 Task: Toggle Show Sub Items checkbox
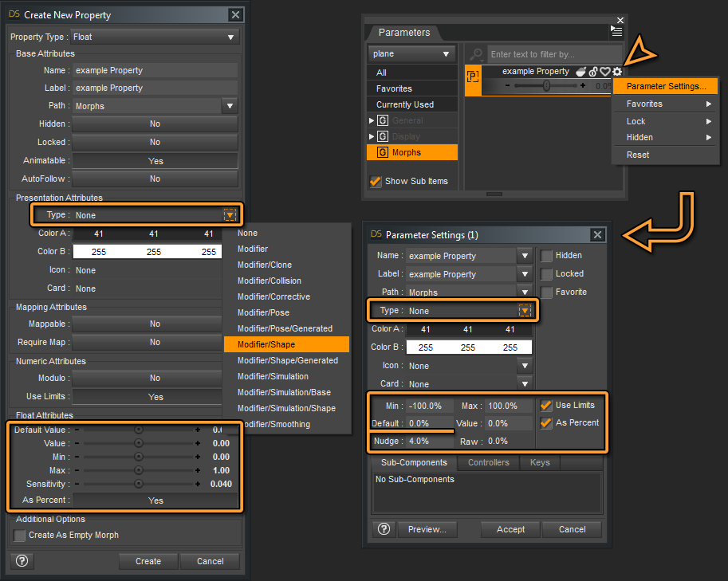tap(375, 181)
